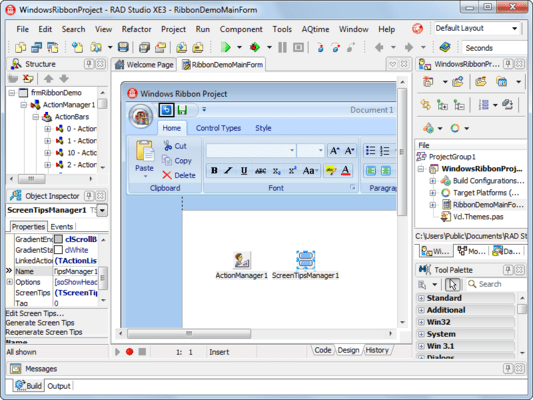Click the Edit Screen Tips link
533x400 pixels.
[35, 313]
